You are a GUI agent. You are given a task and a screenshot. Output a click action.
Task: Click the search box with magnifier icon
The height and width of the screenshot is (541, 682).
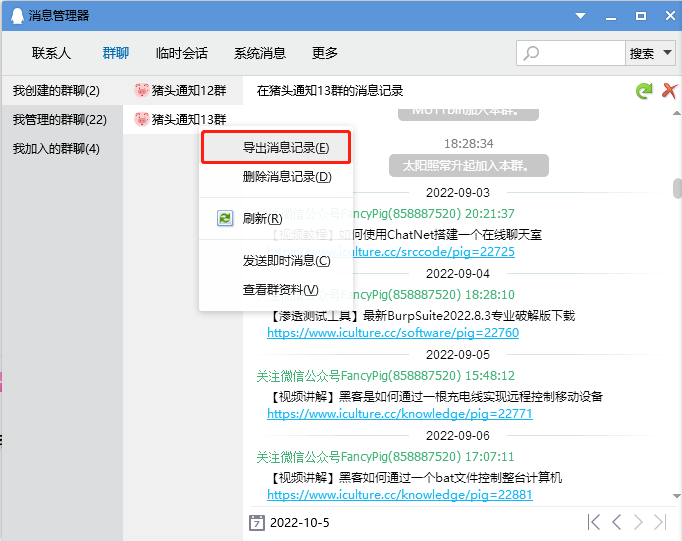571,53
